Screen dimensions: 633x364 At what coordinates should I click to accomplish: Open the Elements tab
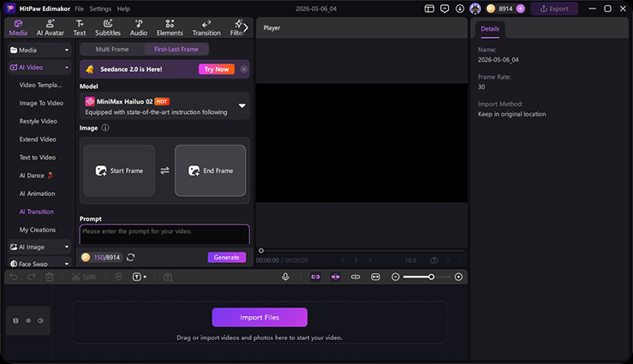(x=170, y=28)
